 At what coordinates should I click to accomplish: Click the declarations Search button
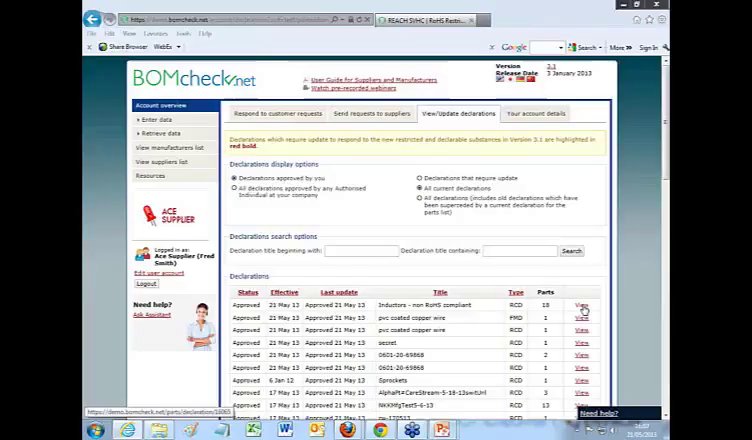572,251
